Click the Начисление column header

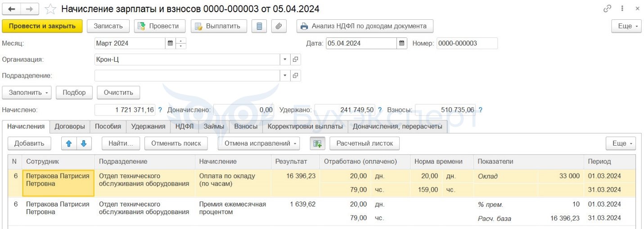tap(233, 161)
